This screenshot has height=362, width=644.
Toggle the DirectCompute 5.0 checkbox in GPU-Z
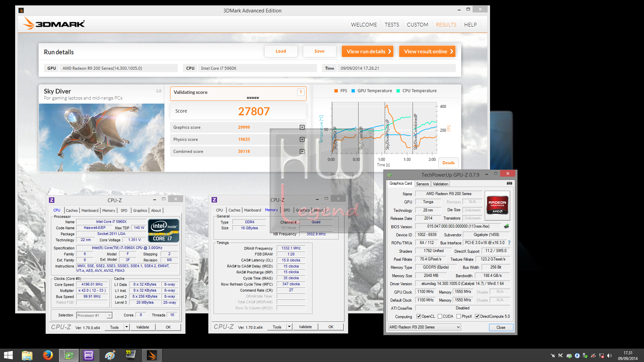tap(477, 316)
